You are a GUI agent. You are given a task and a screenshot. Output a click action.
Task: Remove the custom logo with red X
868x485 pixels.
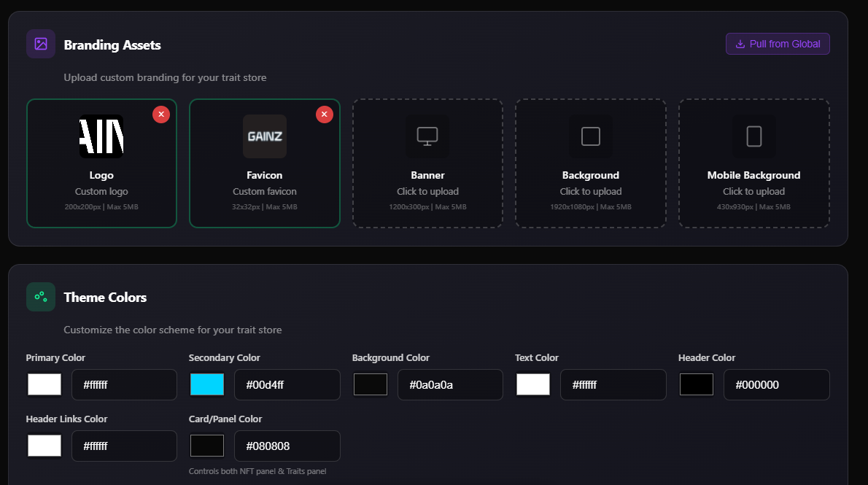coord(161,115)
